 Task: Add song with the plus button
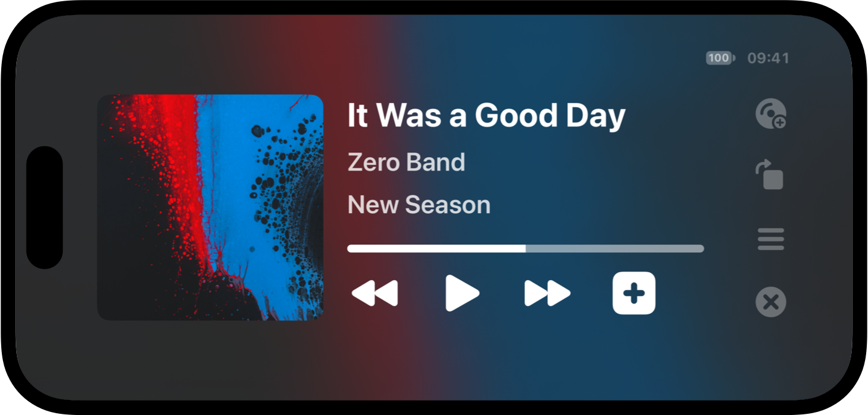(x=634, y=293)
